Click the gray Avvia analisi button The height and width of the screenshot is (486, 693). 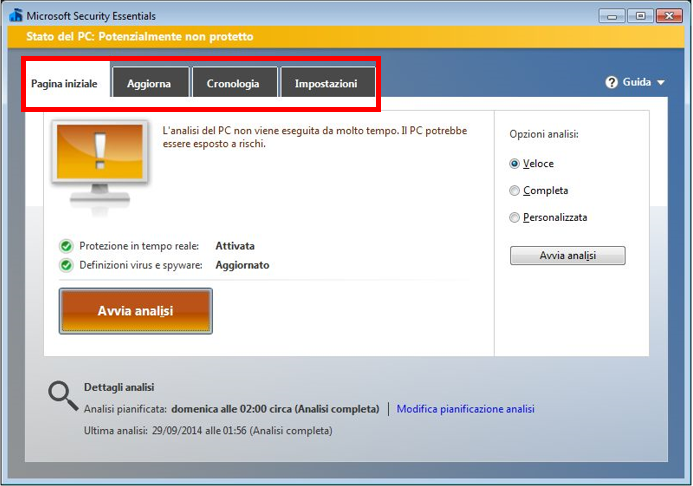[x=567, y=255]
